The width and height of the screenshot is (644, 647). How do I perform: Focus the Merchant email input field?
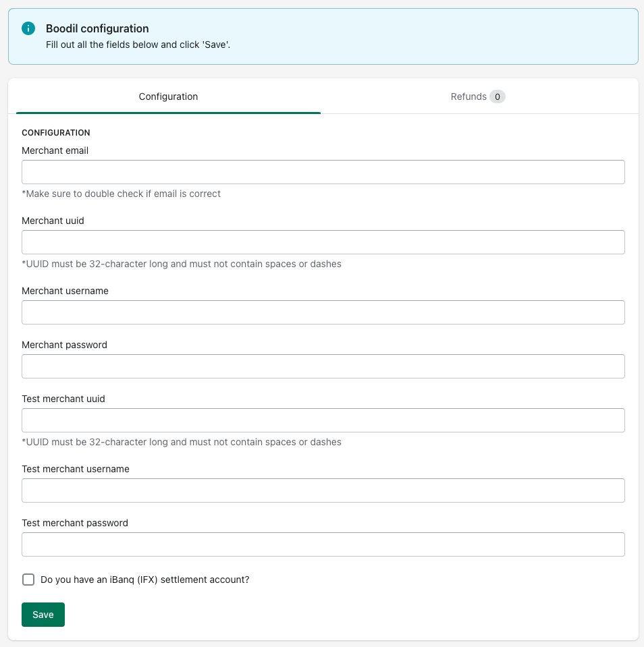coord(323,172)
